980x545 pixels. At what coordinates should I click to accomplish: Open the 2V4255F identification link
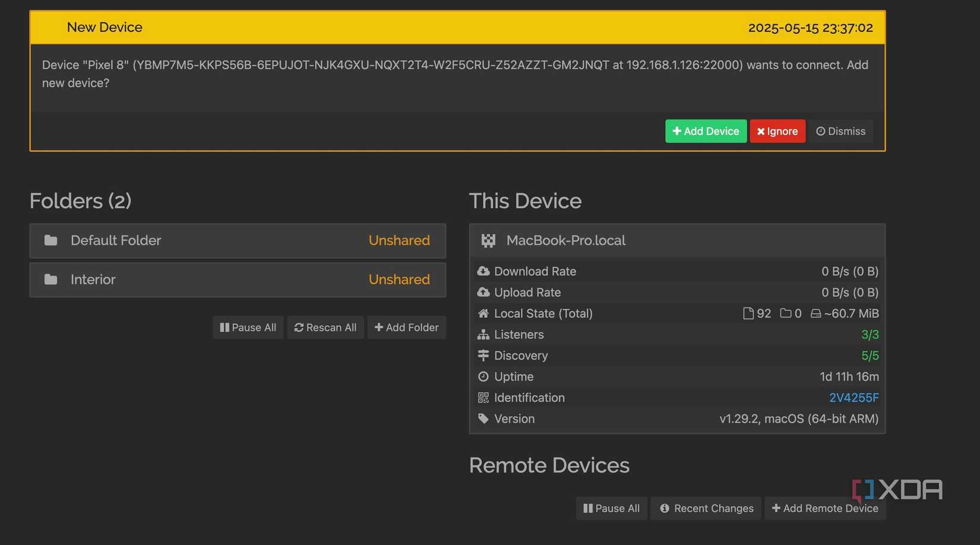pos(854,398)
